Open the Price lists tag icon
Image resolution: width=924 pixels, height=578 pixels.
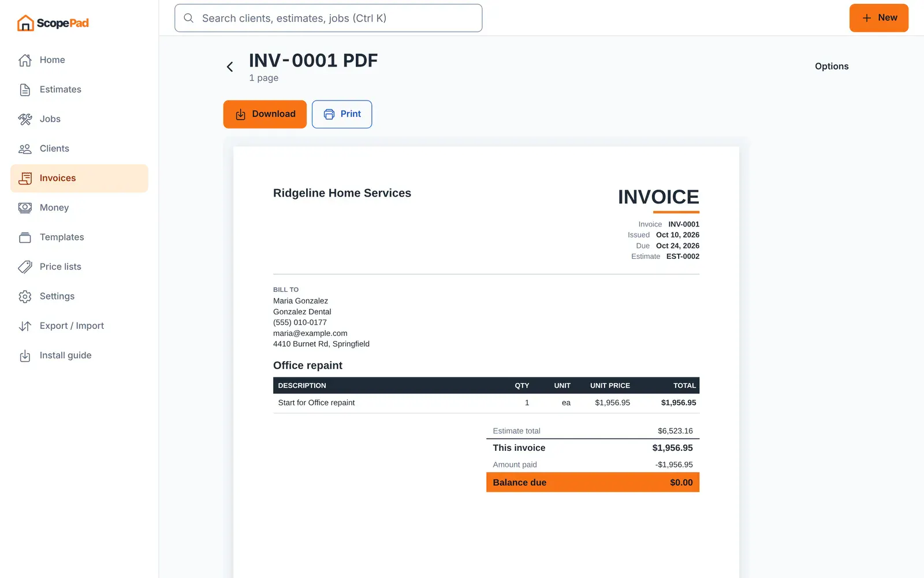(25, 266)
